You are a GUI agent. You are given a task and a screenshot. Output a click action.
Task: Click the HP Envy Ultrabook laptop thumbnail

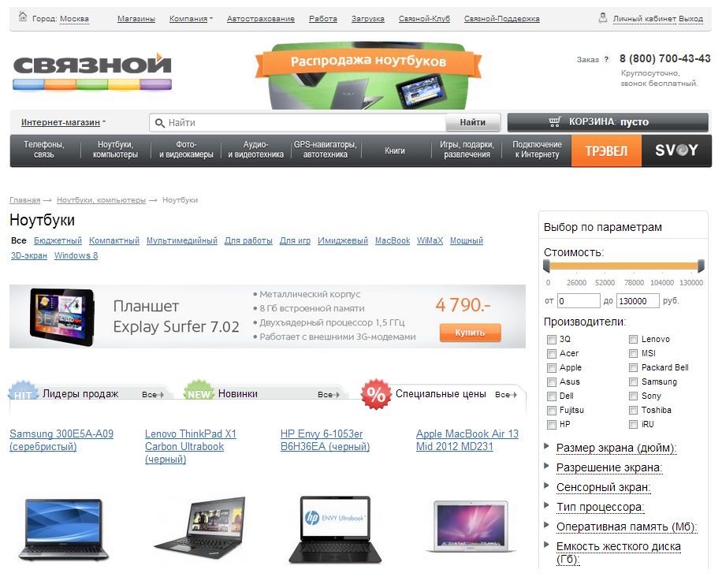[335, 530]
